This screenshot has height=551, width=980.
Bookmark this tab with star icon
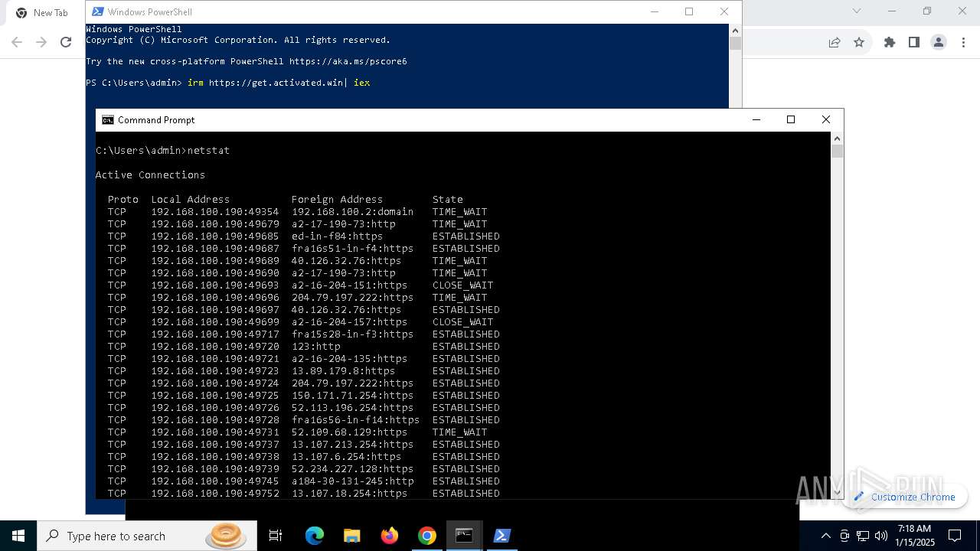[x=859, y=43]
